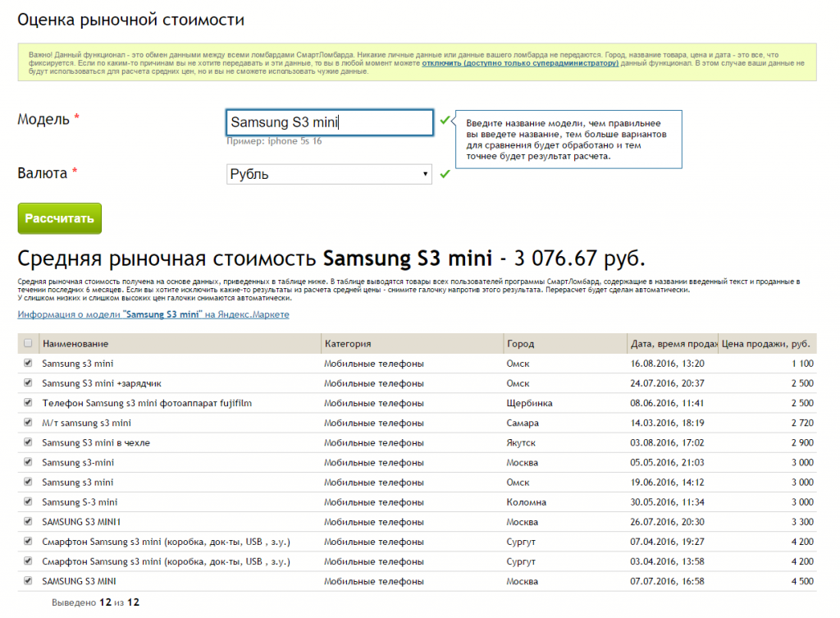Click the yellow Важно! notice banner
The image size is (840, 618).
point(417,62)
